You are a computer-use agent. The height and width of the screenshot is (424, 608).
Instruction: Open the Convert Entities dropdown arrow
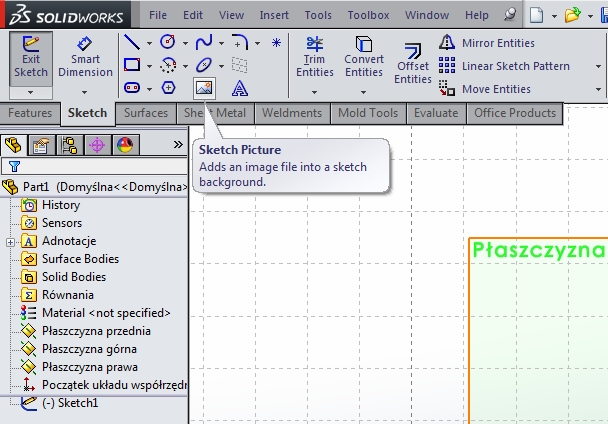pos(363,92)
